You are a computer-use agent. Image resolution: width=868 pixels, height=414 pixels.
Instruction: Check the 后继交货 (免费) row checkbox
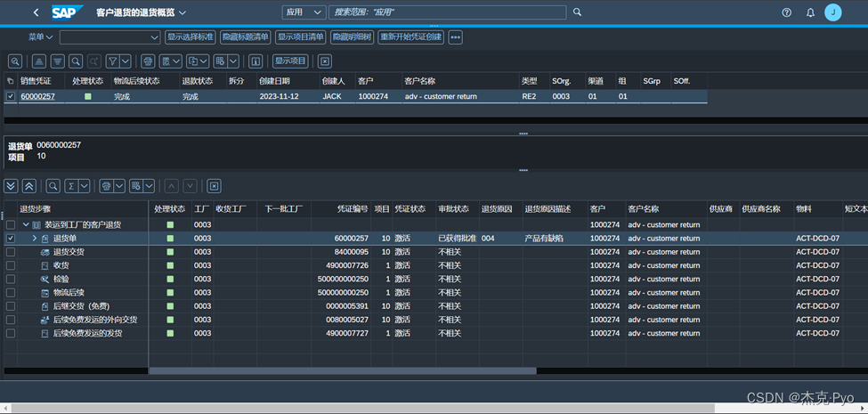10,306
